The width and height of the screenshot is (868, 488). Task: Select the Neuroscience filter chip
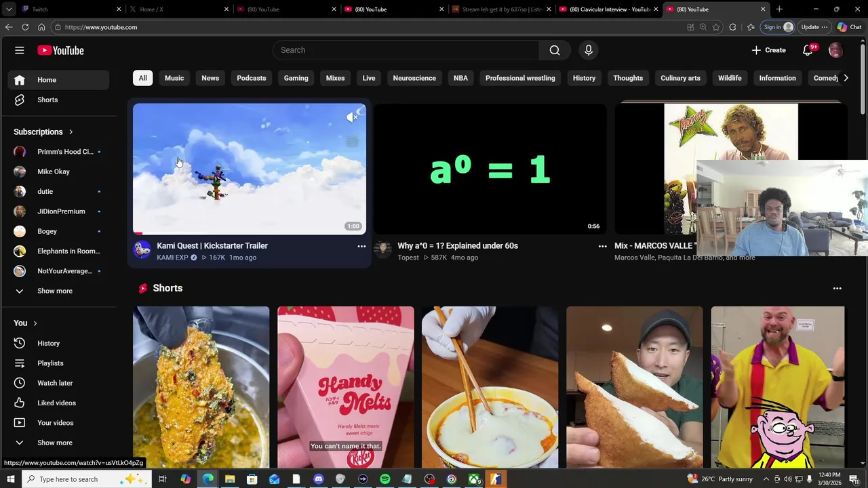414,78
